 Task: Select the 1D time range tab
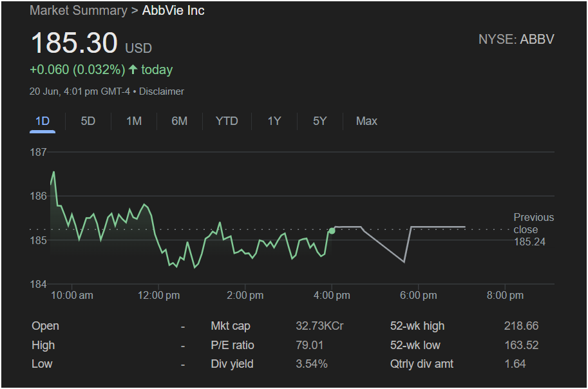43,121
